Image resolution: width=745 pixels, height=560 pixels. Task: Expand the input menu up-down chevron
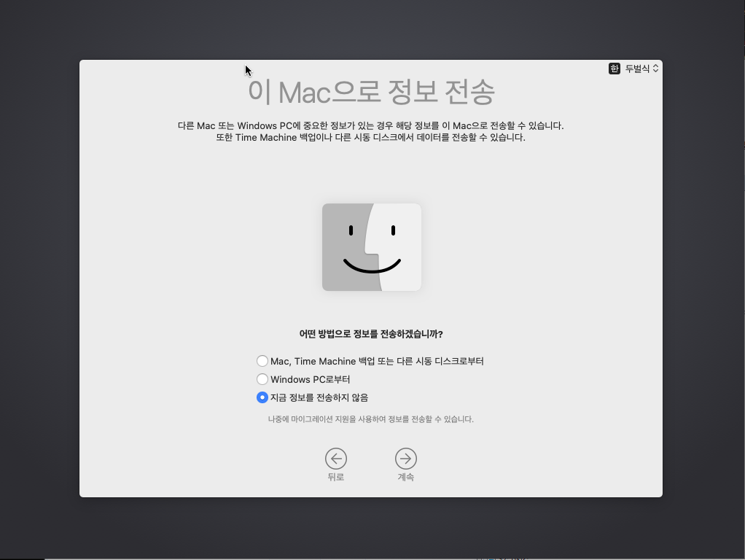coord(655,69)
